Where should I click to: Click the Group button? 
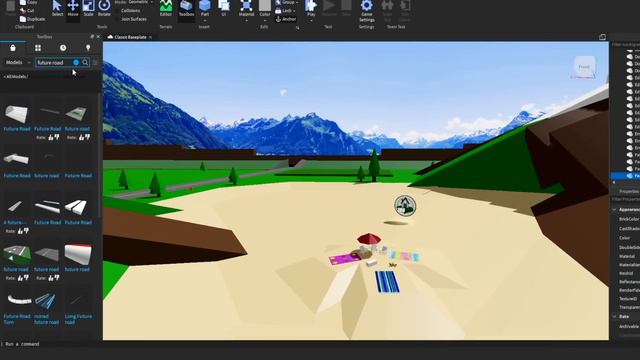click(x=286, y=2)
